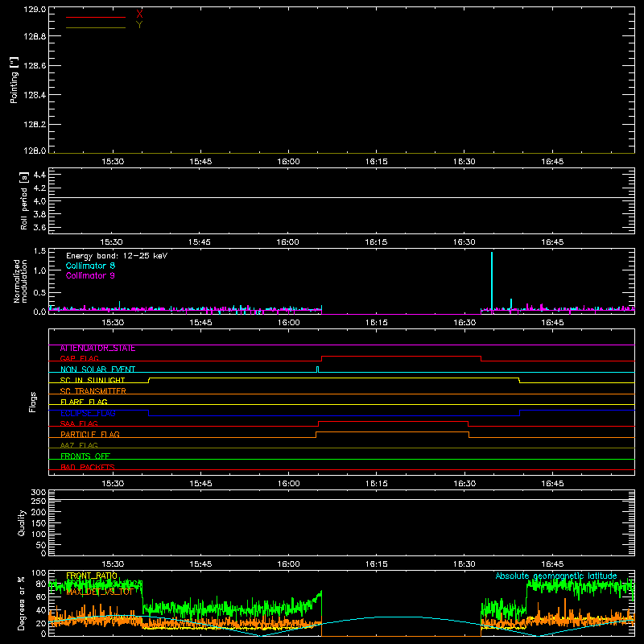
Task: Click 16:30 time label under Flags plot
Action: point(464,484)
